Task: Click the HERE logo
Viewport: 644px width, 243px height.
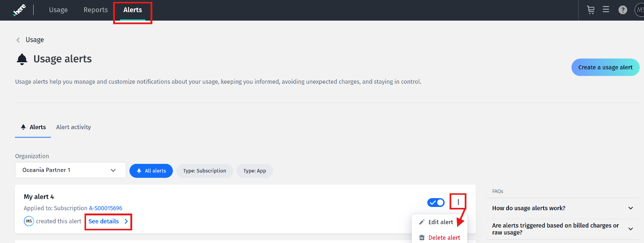Action: [x=19, y=10]
